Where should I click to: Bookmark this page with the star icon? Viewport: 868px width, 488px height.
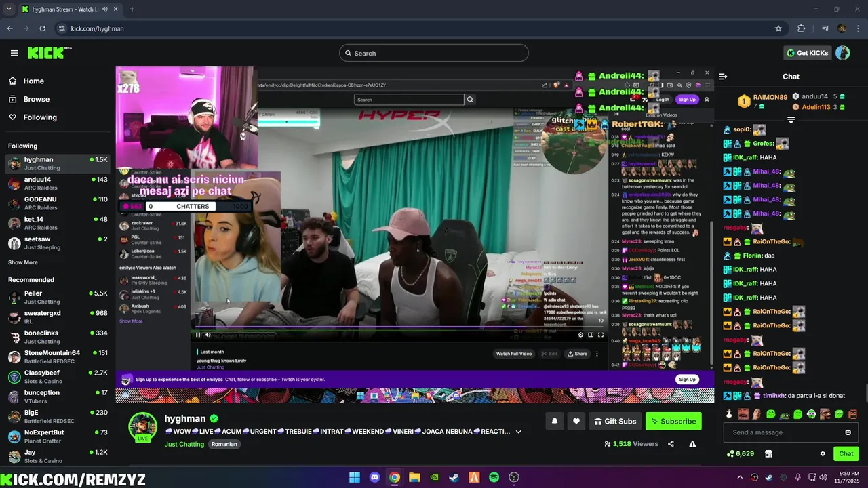click(x=778, y=28)
